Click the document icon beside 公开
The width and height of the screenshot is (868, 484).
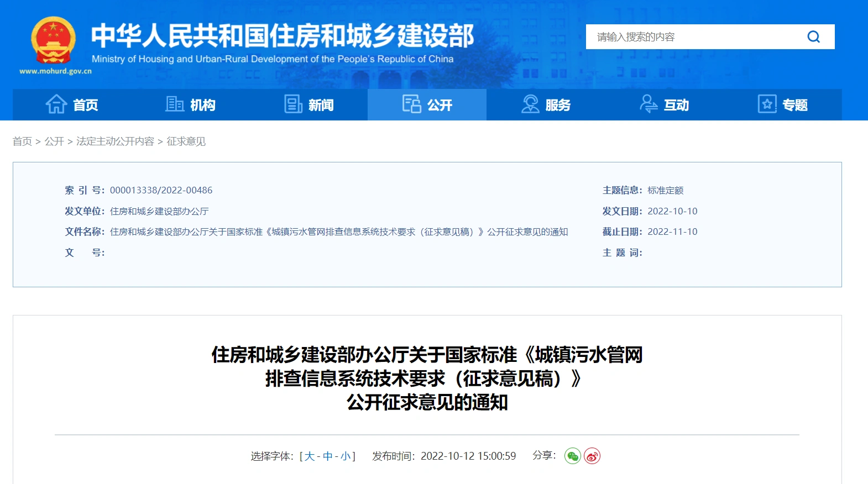[x=411, y=104]
